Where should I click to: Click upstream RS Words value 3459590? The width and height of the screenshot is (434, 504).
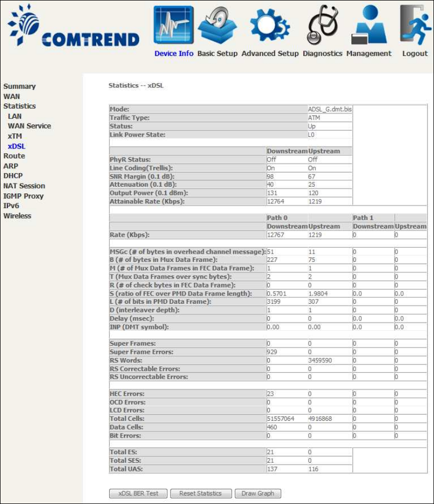[320, 360]
